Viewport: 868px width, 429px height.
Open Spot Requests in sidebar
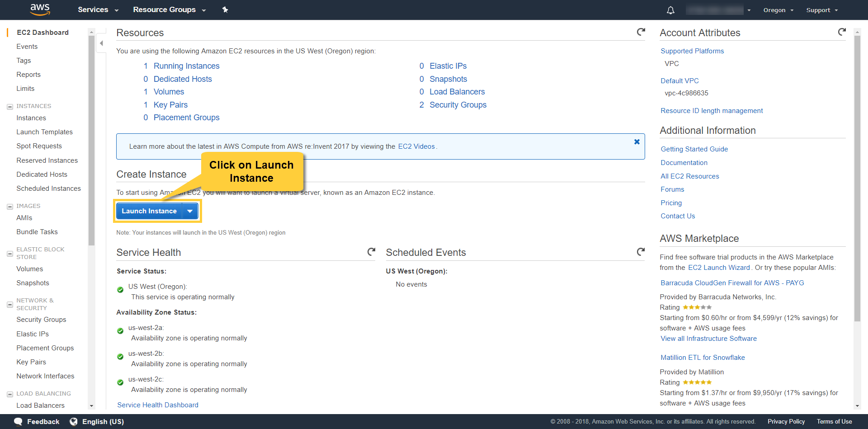coord(39,146)
